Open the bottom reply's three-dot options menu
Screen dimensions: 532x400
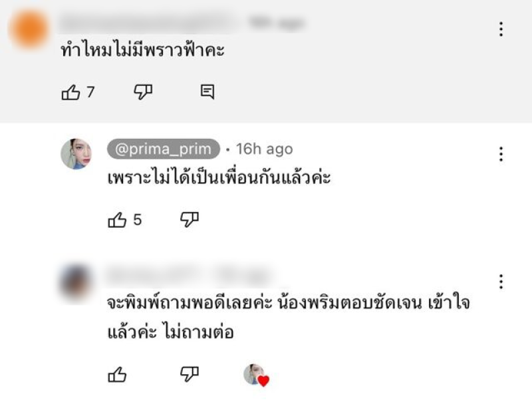coord(501,282)
